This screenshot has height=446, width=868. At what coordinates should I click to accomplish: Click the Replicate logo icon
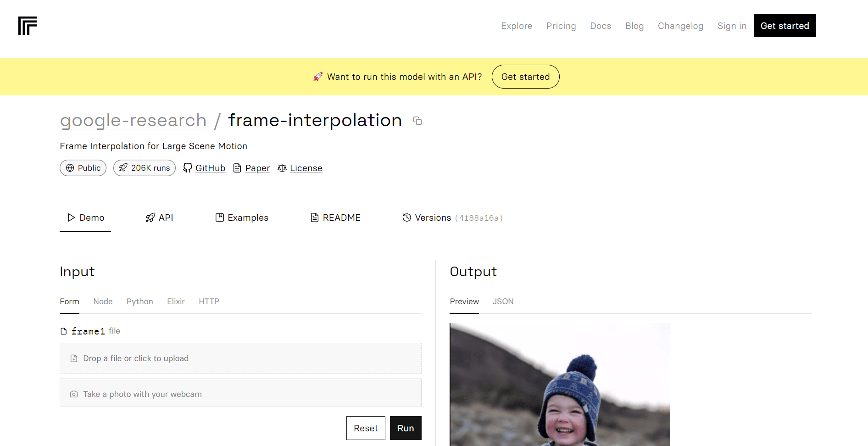(28, 26)
